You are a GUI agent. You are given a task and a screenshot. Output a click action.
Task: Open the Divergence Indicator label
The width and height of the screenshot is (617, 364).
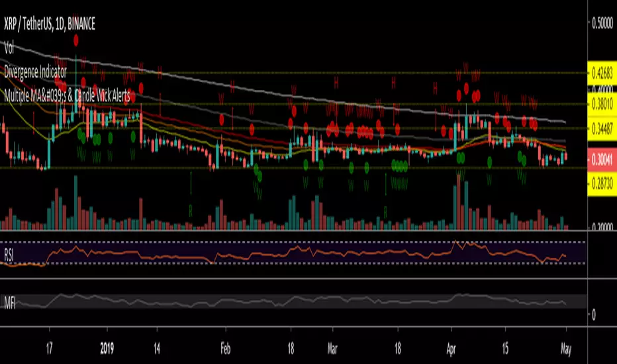(x=35, y=72)
